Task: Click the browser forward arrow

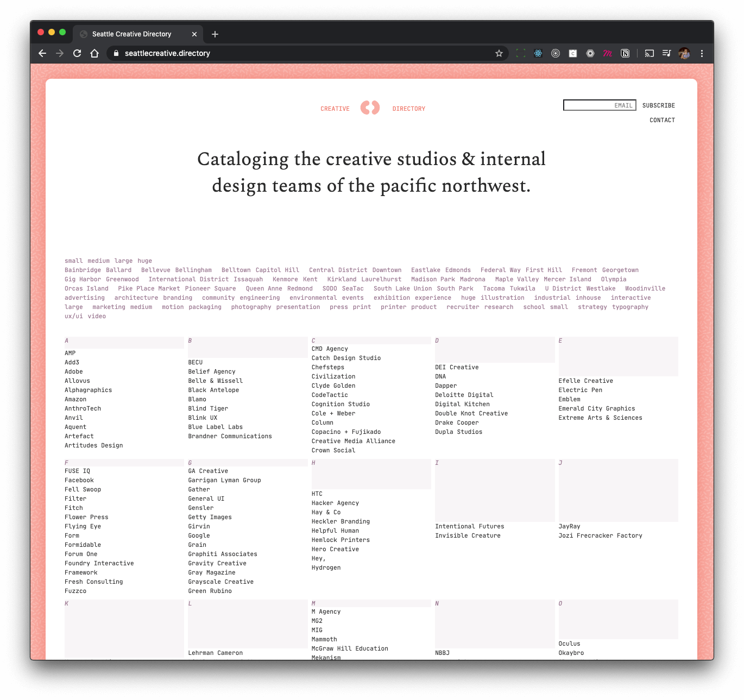Action: pyautogui.click(x=60, y=53)
